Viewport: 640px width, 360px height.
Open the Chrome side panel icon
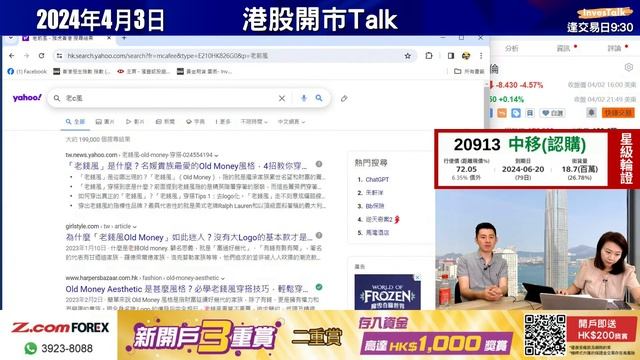tap(451, 56)
